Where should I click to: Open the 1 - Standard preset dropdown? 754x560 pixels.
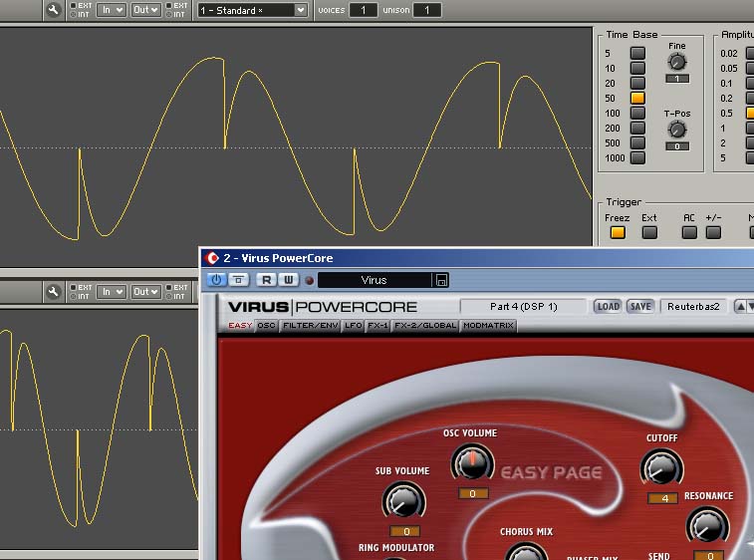[x=252, y=10]
